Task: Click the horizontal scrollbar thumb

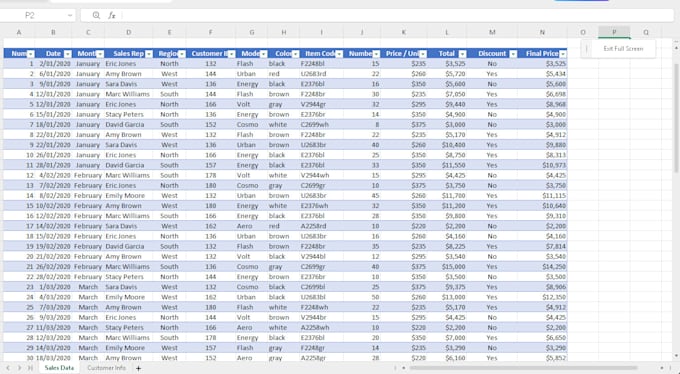Action: [x=523, y=368]
